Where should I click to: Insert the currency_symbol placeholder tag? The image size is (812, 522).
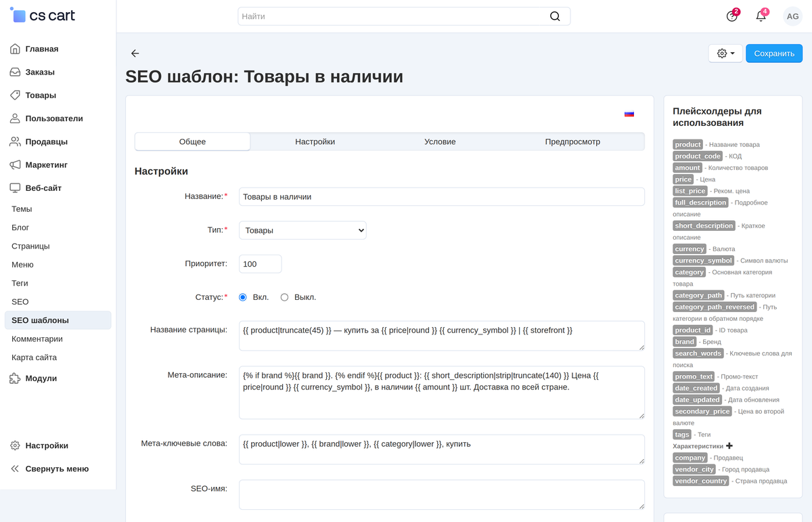[704, 261]
